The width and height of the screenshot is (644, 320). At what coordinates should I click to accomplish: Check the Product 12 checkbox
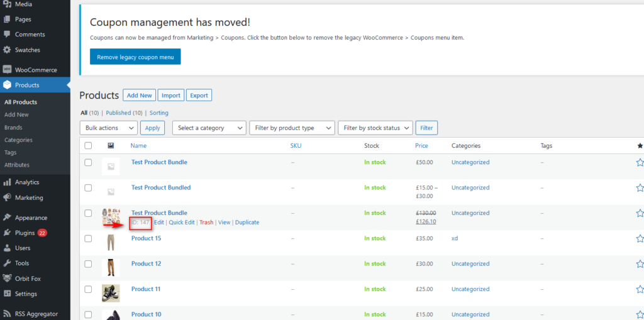(88, 264)
